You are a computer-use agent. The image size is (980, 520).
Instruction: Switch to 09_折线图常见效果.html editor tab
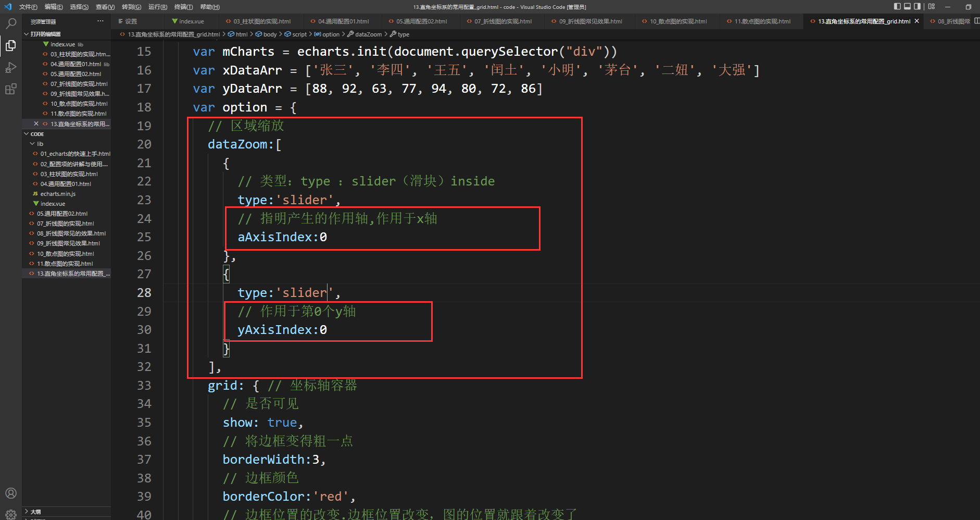590,21
